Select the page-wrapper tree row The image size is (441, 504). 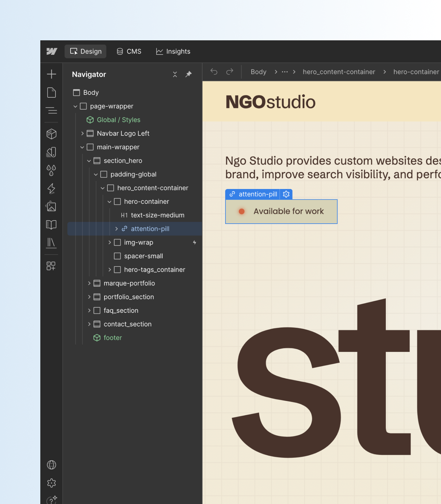pos(135,106)
